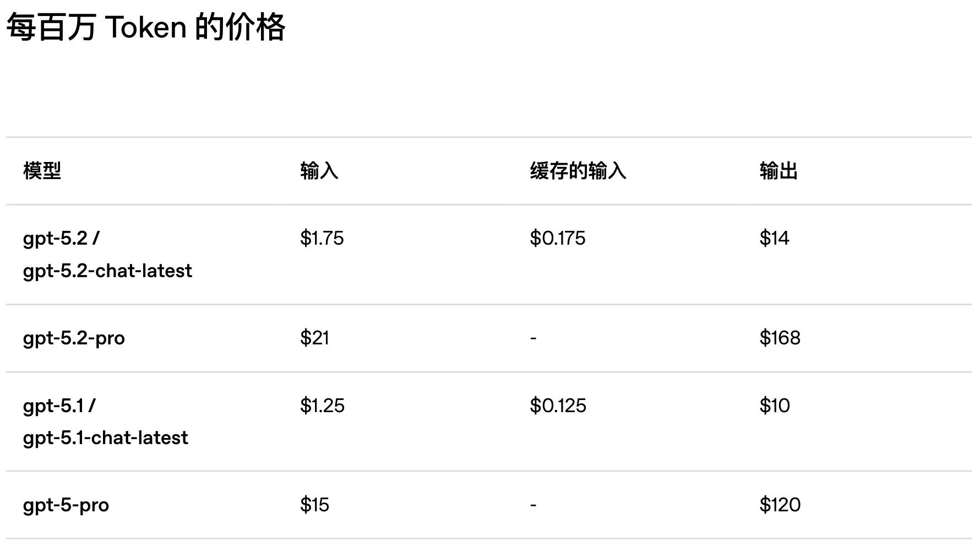Select the gpt-5.2-pro model name
Screen dimensions: 980x551
coord(74,338)
